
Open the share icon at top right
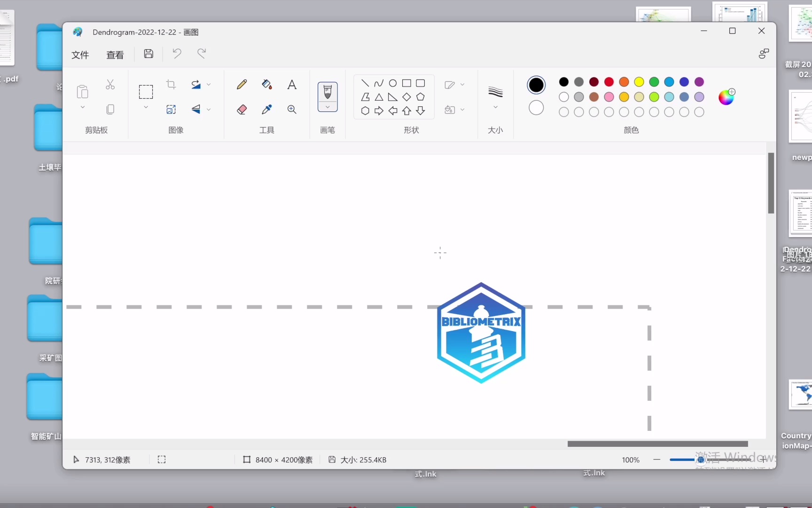point(764,54)
